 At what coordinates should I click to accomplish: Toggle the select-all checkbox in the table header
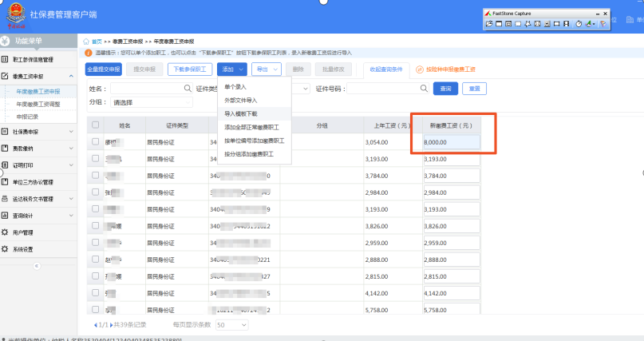click(x=96, y=125)
